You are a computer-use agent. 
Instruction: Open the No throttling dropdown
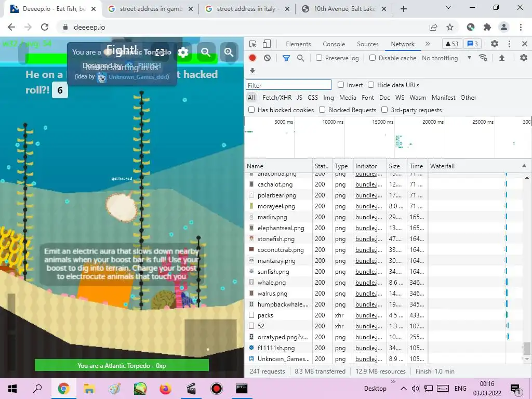click(x=446, y=58)
